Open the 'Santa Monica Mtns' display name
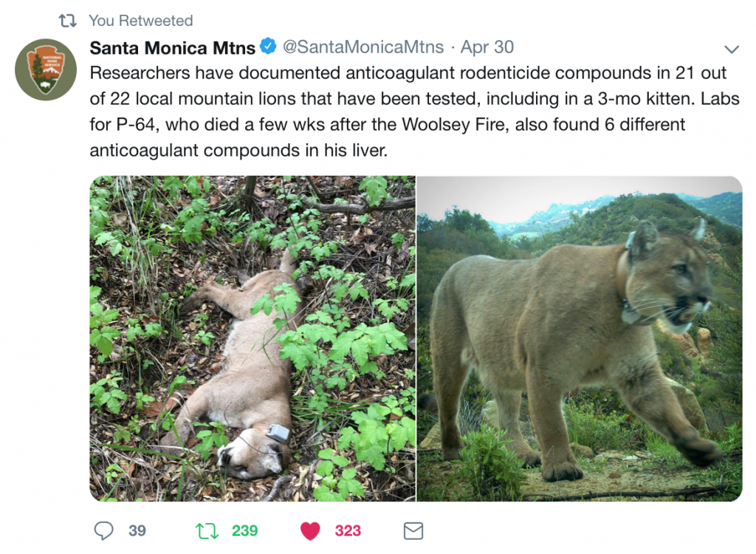This screenshot has width=756, height=554. pos(172,48)
